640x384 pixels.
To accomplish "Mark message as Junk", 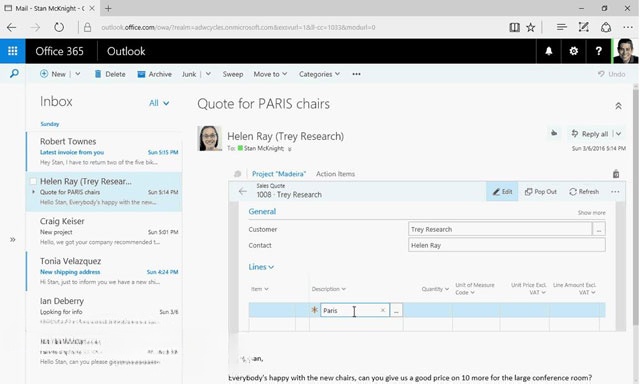I will 189,74.
